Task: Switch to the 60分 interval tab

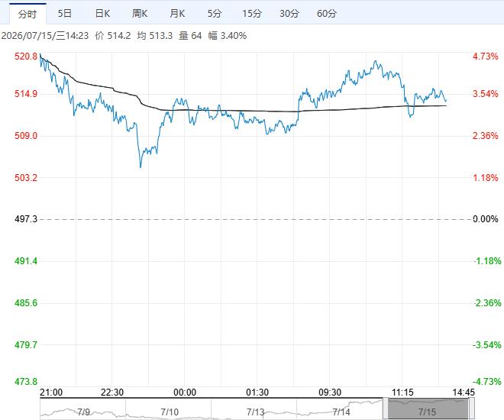Action: (327, 14)
